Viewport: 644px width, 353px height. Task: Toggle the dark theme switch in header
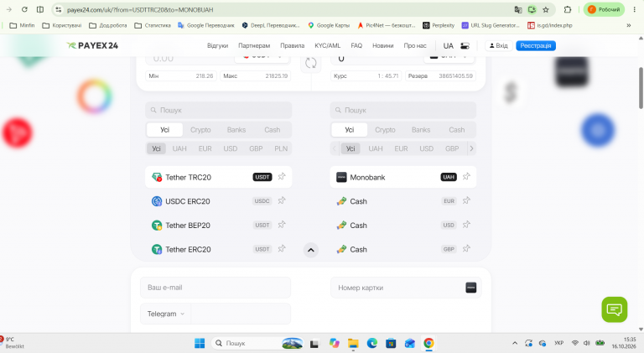point(465,46)
